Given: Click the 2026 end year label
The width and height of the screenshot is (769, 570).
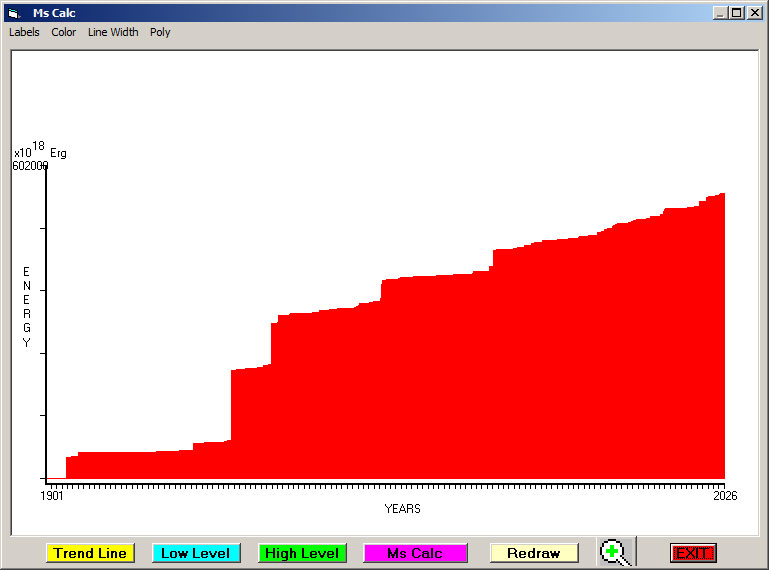Looking at the screenshot, I should click(x=724, y=496).
